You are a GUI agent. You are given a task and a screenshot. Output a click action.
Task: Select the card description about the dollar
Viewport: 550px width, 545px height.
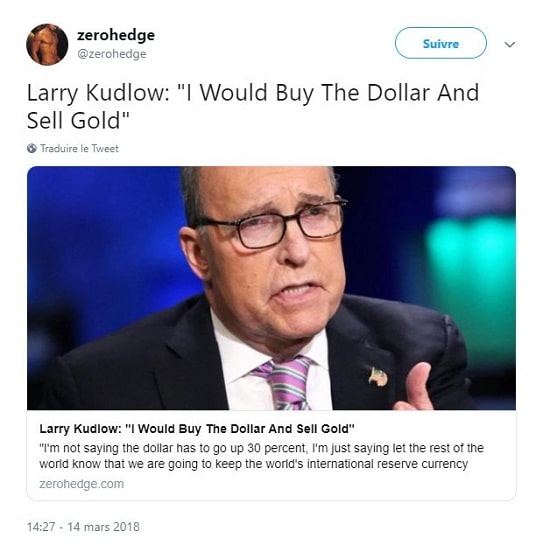[261, 456]
